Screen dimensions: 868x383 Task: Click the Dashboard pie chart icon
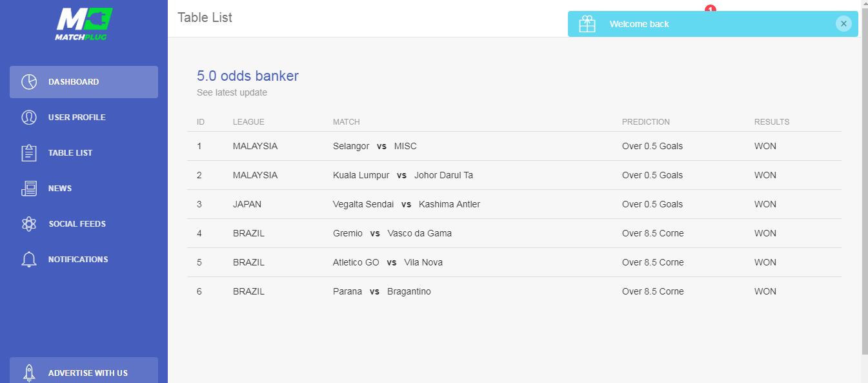click(x=29, y=82)
